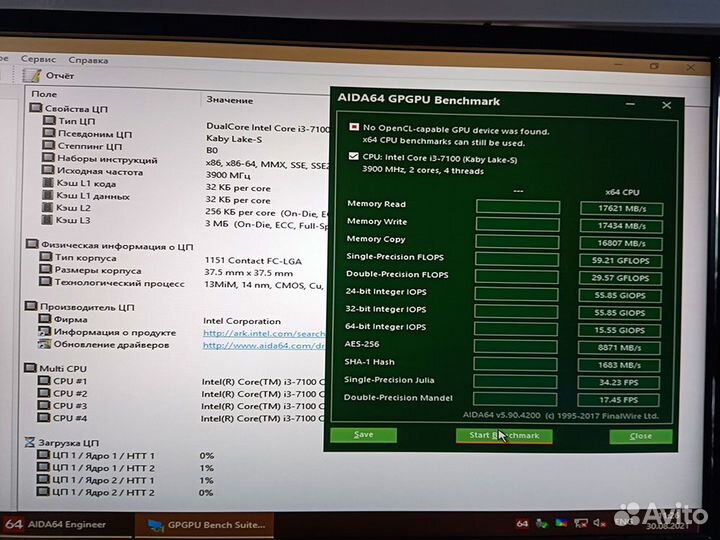Click the icon beside Фирма
Image resolution: width=720 pixels, height=540 pixels.
coord(45,318)
